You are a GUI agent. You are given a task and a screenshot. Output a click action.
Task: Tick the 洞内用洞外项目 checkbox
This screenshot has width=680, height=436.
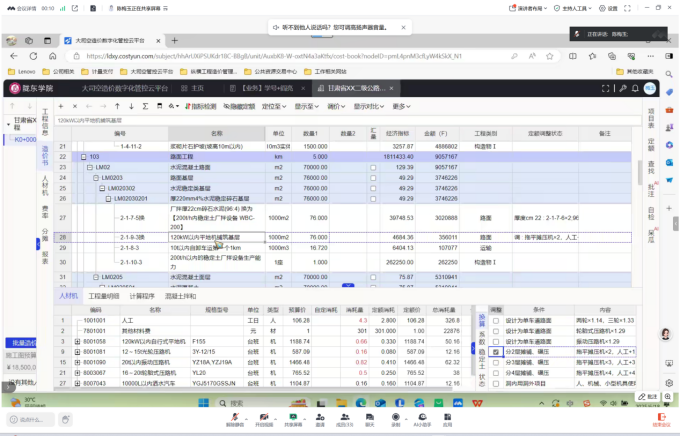coord(496,382)
